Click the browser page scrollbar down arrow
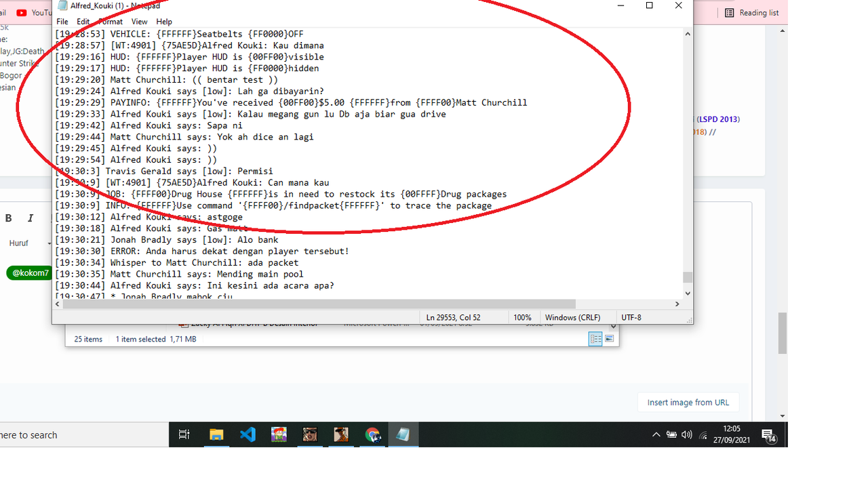The width and height of the screenshot is (868, 488). (x=783, y=416)
